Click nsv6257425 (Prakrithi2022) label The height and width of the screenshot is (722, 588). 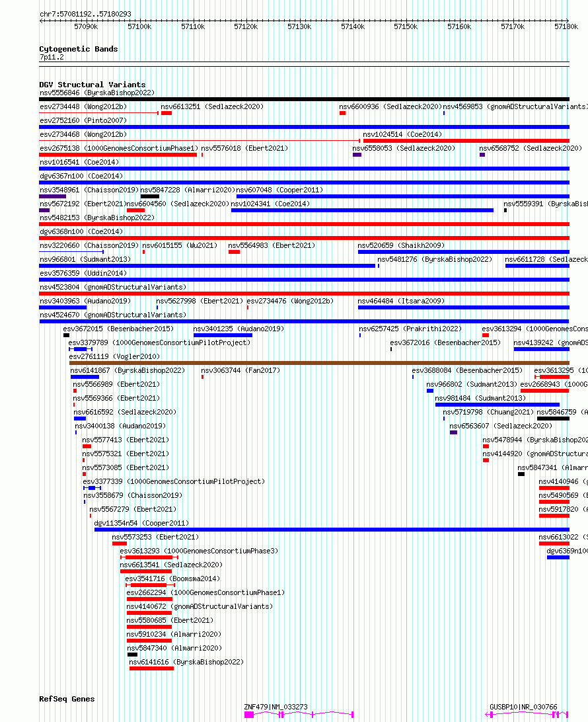410,329
